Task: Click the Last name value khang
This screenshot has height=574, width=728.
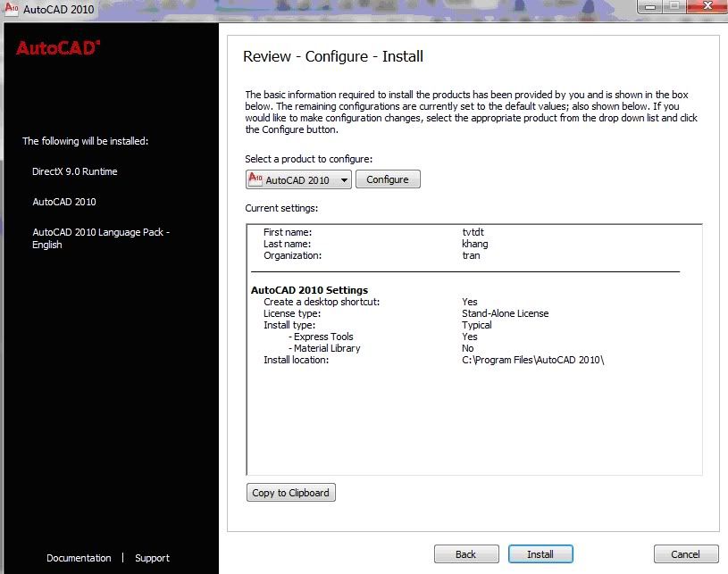Action: 474,244
